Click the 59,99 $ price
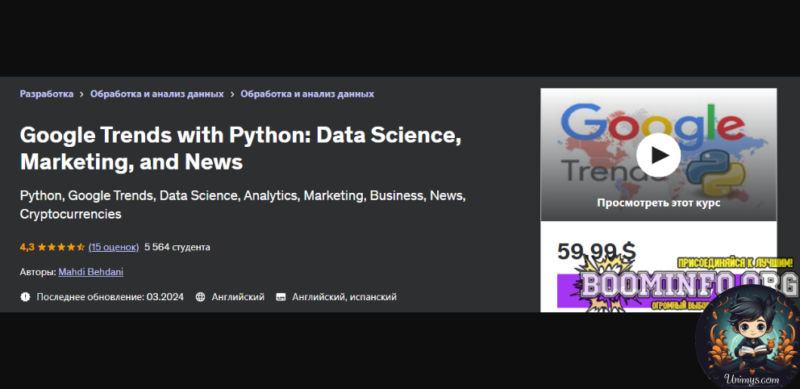This screenshot has width=800, height=389. tap(596, 251)
